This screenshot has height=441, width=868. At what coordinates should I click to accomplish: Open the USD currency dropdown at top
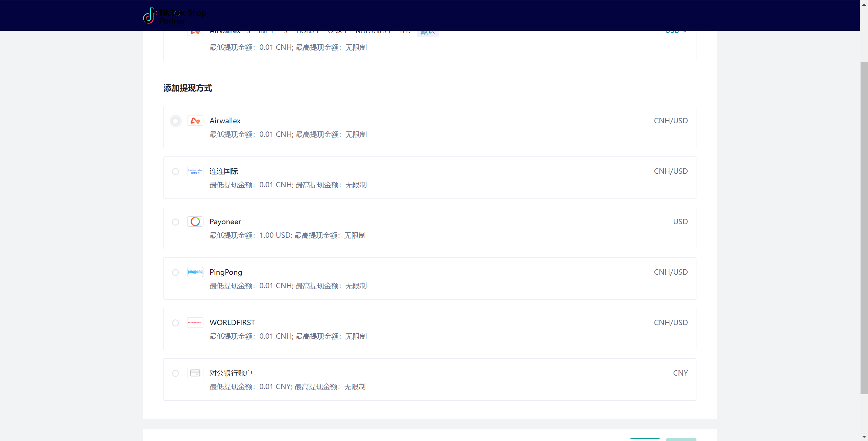676,31
